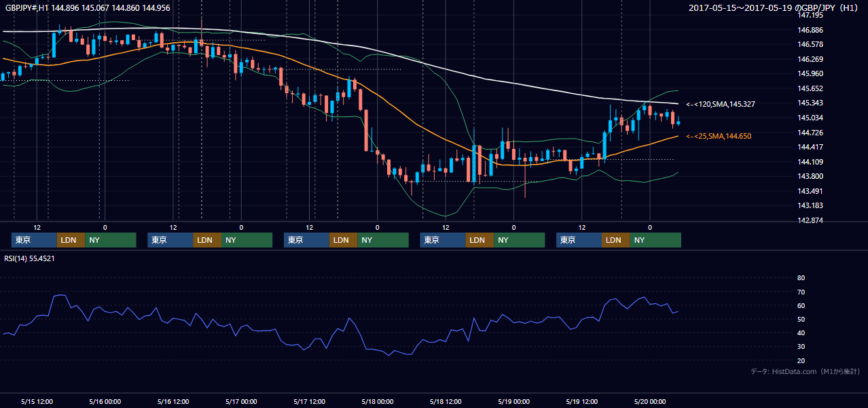Select the 25 SMA label reading 144.650

coord(719,136)
